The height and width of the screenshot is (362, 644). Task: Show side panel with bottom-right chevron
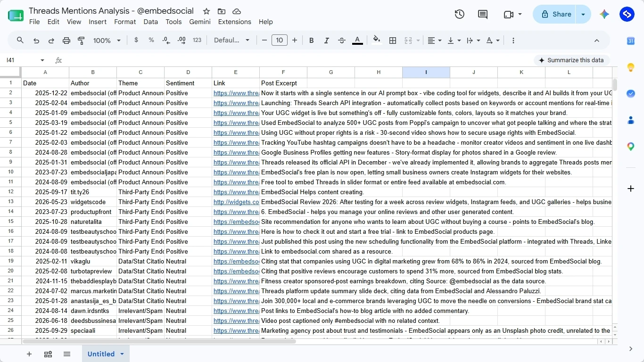pos(631,349)
